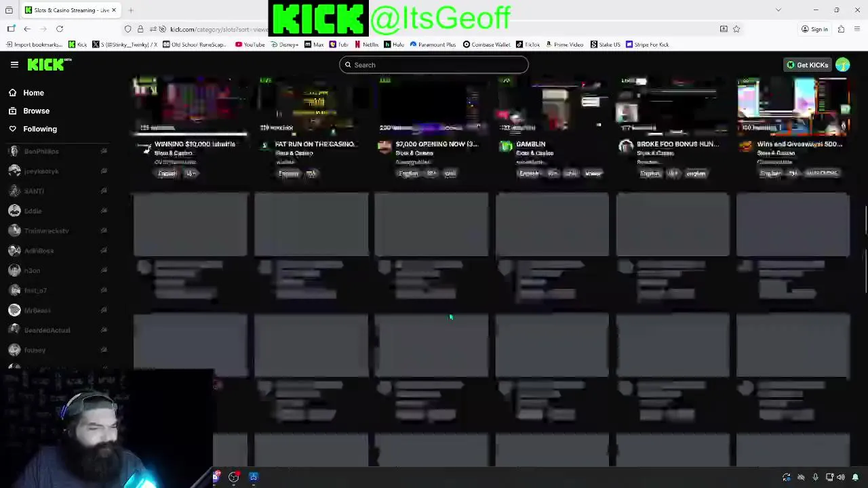Screen dimensions: 868x488
Task: Open the Hulu bookmark
Action: 394,45
